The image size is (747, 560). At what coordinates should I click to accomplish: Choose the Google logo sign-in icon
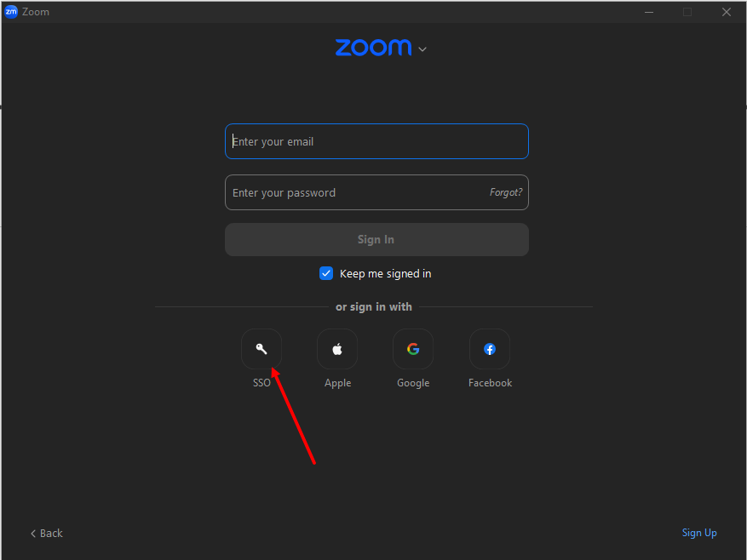point(413,349)
